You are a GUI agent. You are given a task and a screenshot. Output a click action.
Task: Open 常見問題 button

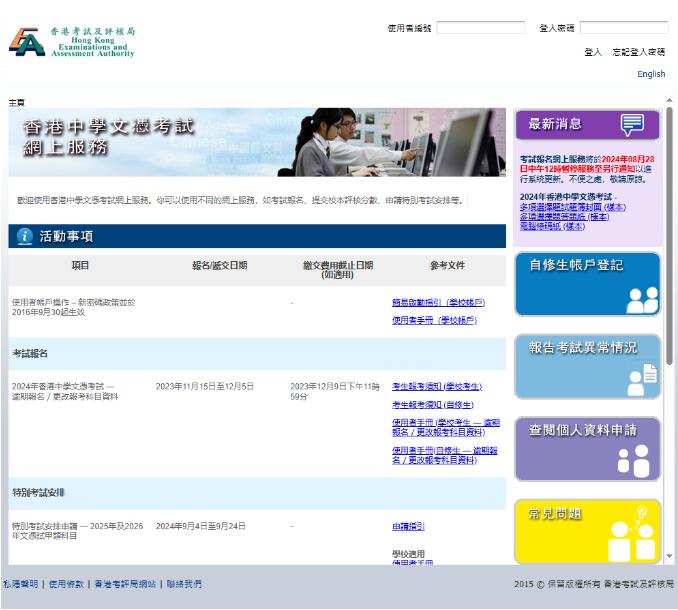click(587, 532)
